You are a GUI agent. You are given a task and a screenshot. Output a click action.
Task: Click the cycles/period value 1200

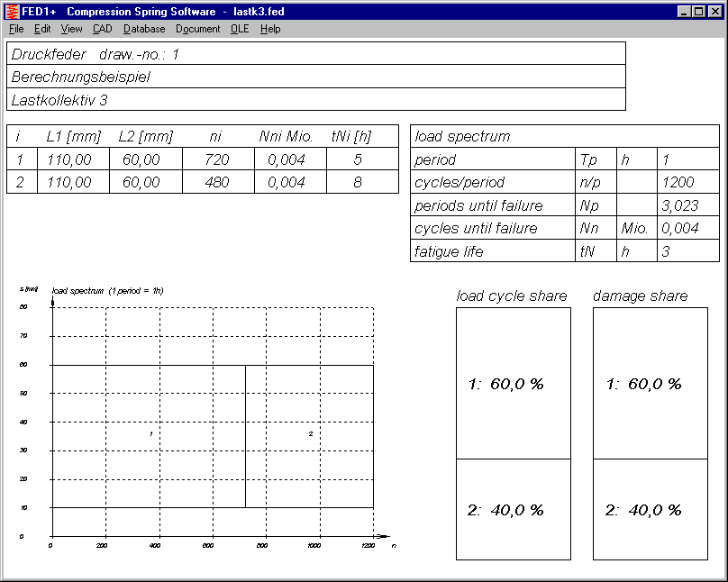[678, 182]
